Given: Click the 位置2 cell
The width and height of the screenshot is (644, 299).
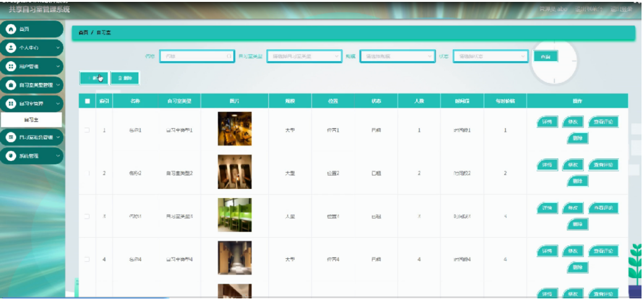Looking at the screenshot, I should tap(333, 173).
